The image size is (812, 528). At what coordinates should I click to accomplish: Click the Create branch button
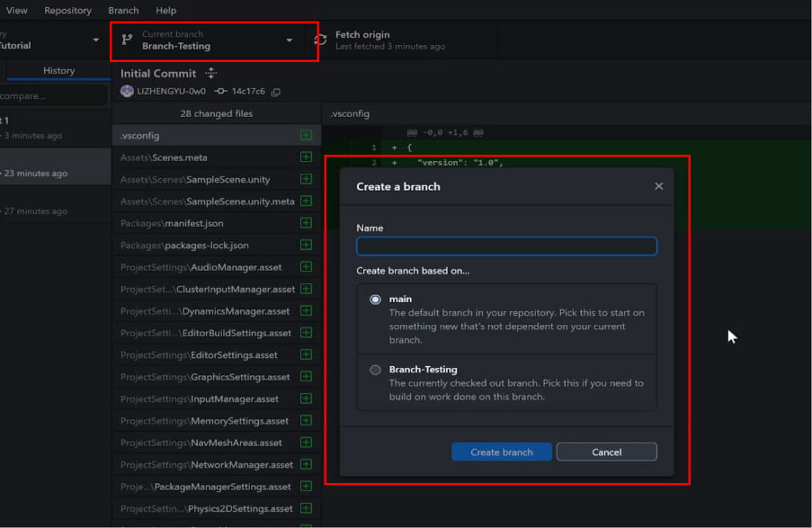point(501,452)
